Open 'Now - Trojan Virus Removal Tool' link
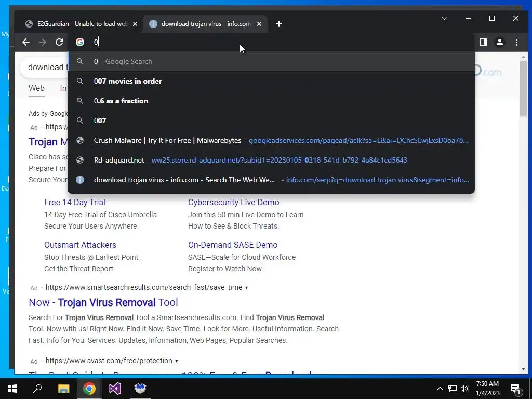This screenshot has width=532, height=399. pos(103,302)
